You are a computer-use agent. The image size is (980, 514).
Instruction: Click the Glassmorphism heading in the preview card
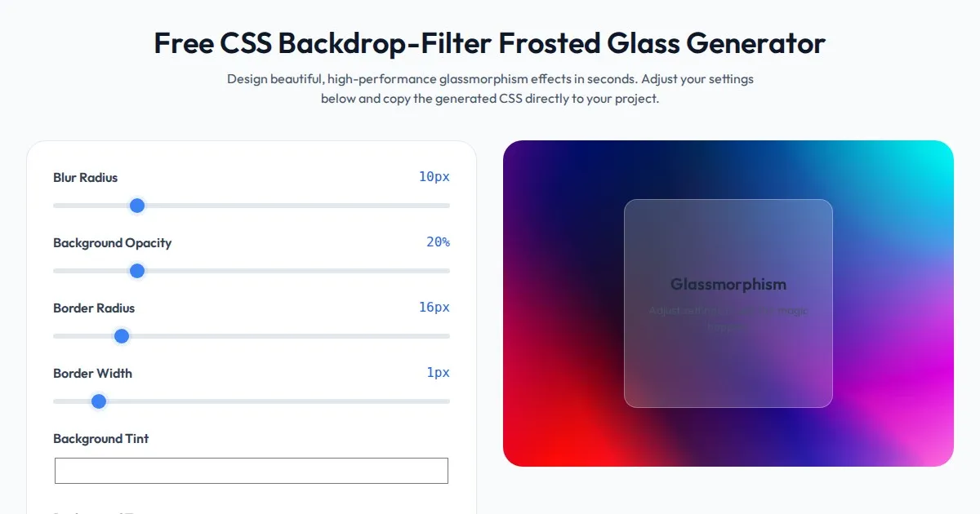(728, 285)
